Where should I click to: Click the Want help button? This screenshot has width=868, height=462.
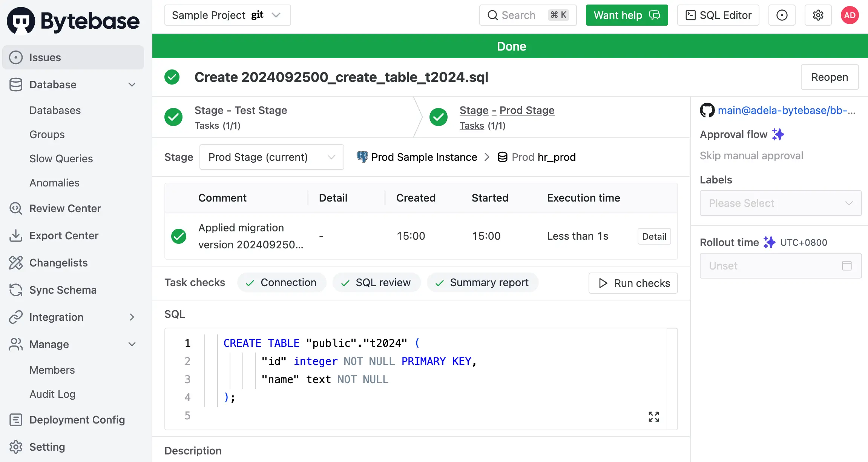point(627,15)
